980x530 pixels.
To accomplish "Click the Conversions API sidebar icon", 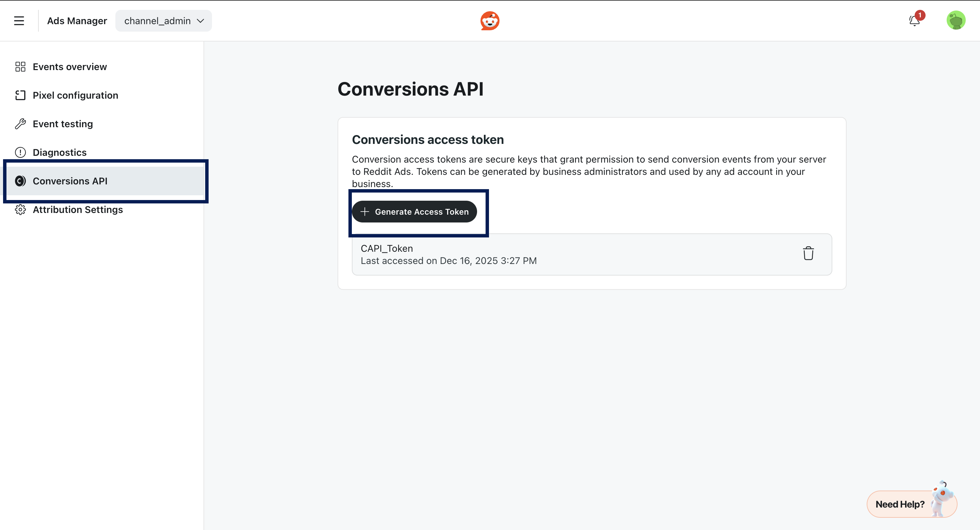I will pyautogui.click(x=20, y=181).
